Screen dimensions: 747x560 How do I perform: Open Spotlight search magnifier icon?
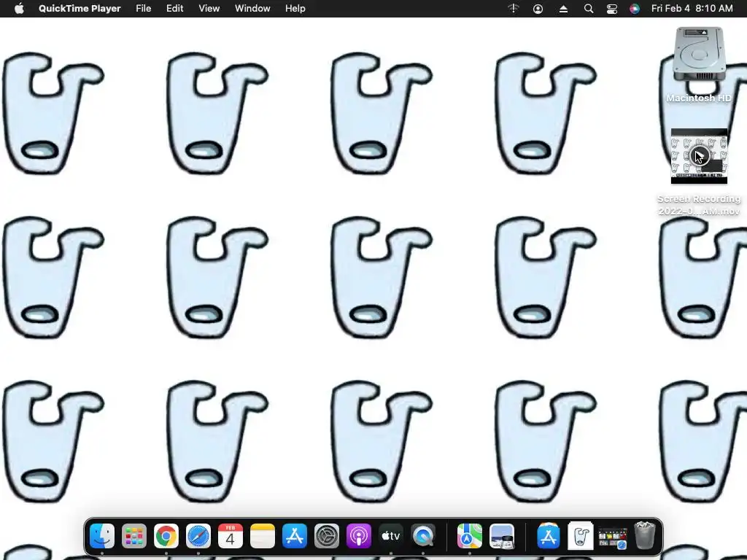(589, 9)
